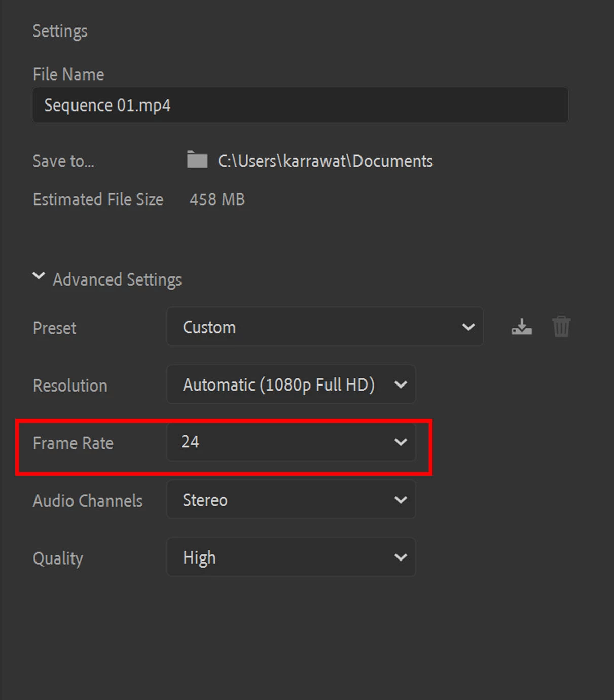This screenshot has height=700, width=614.
Task: Collapse the Advanced Settings section arrow
Action: click(x=39, y=276)
